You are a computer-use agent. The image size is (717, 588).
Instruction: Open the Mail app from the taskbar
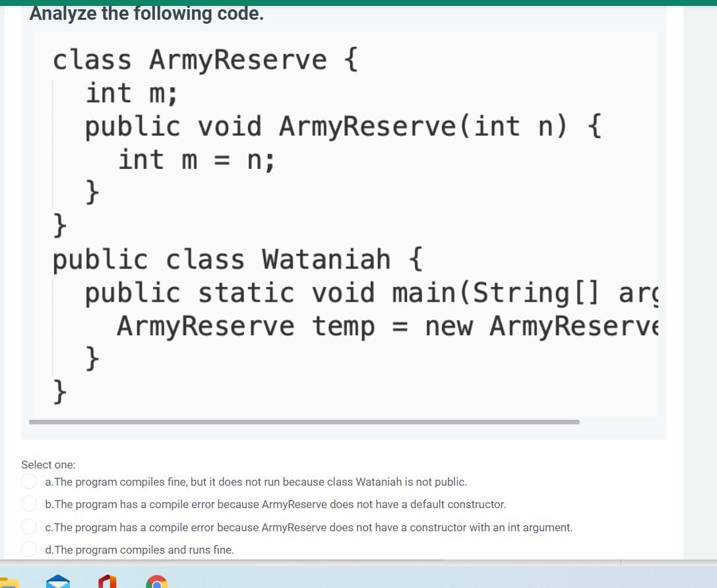58,581
